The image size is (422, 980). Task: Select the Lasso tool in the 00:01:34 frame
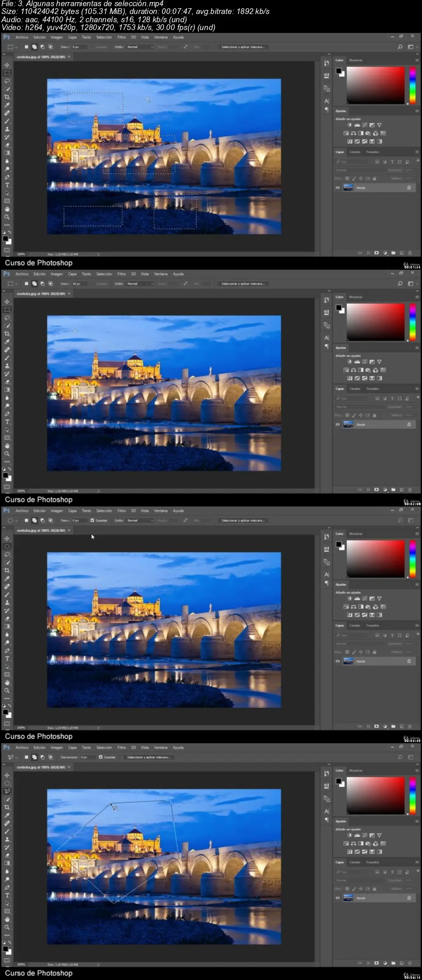[x=7, y=81]
